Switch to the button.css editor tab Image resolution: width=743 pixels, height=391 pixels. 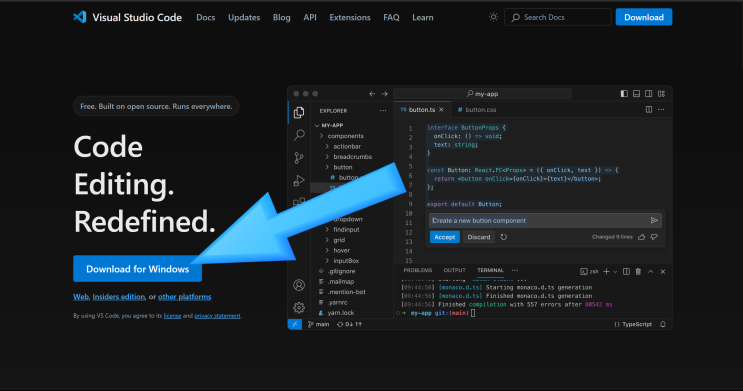coord(477,109)
